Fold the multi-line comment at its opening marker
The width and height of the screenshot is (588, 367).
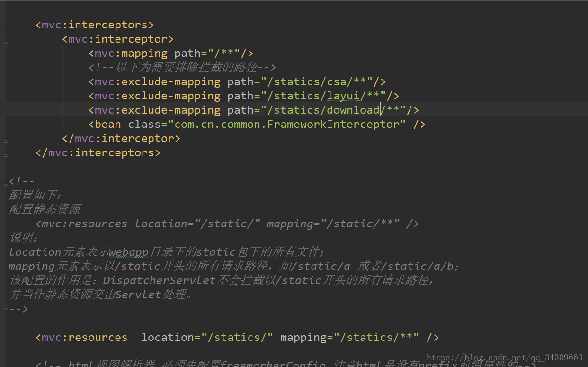[x=6, y=182]
